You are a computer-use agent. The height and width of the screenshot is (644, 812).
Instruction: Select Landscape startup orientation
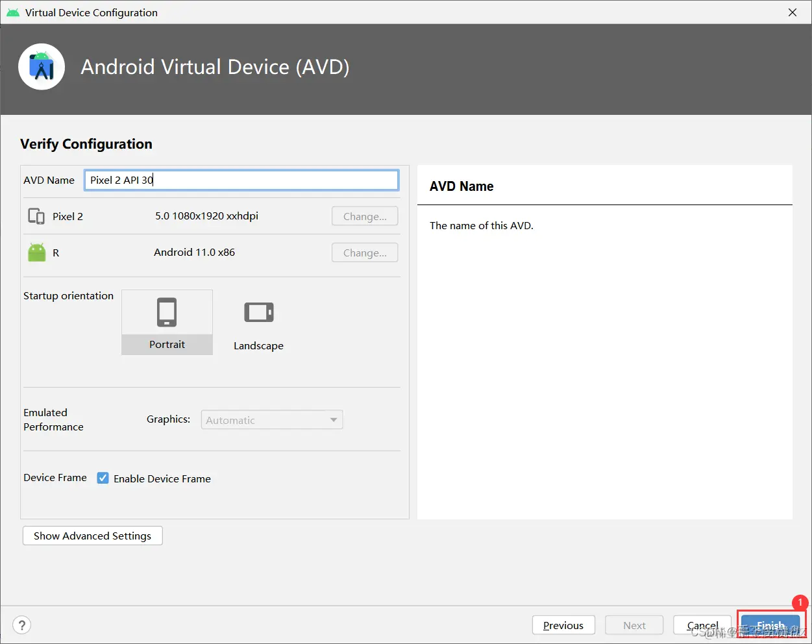point(258,326)
